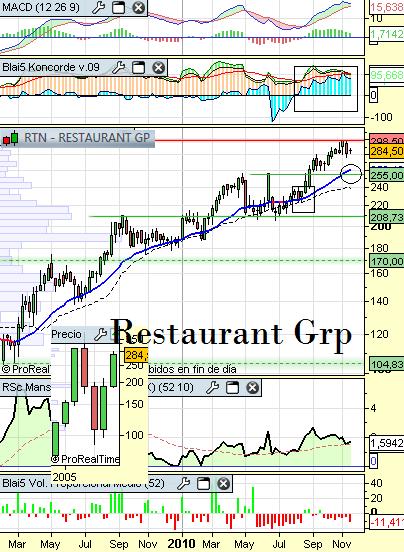Open Blai5 Koncorde settings wrench
This screenshot has width=404, height=552.
[119, 67]
